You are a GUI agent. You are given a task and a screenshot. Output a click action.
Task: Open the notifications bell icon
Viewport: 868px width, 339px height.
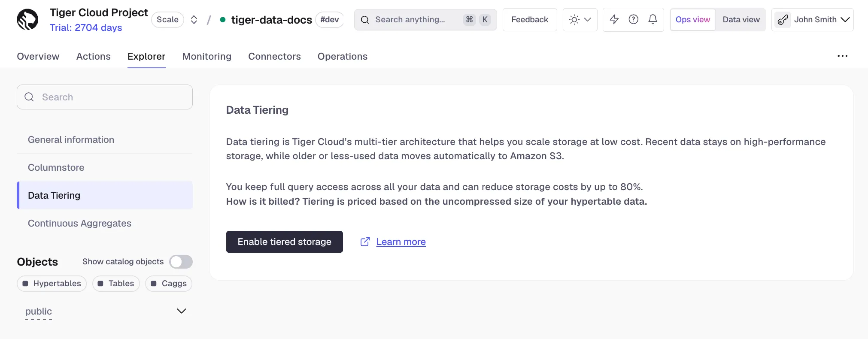tap(653, 19)
